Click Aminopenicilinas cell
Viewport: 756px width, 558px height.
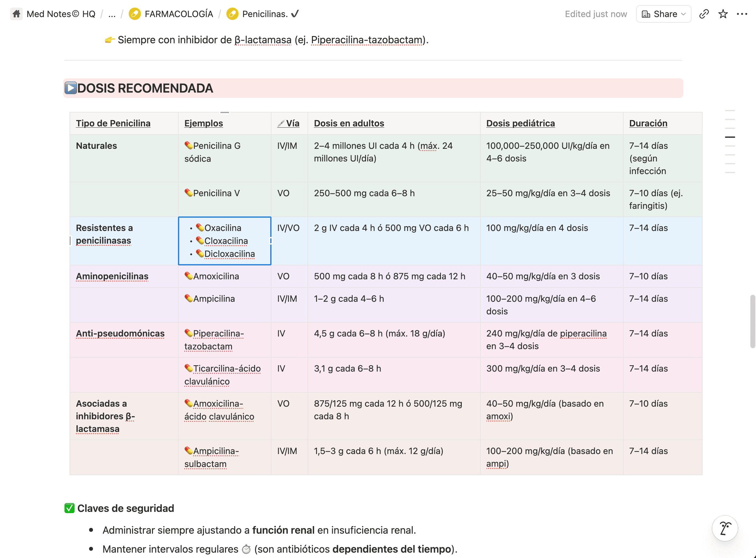tap(124, 276)
